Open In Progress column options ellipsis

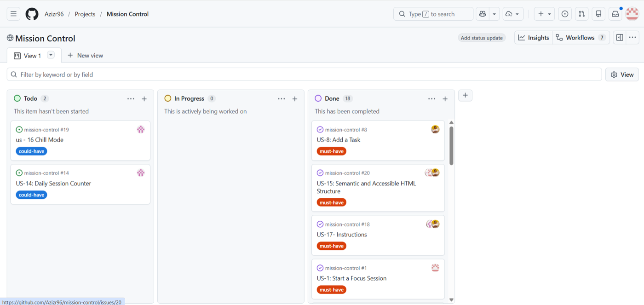[x=281, y=98]
